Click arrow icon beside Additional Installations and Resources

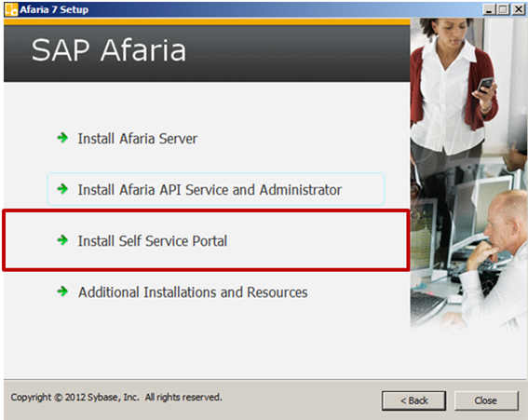click(62, 291)
